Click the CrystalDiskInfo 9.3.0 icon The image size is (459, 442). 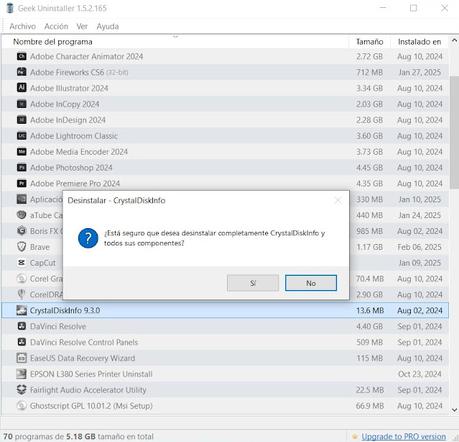click(21, 310)
